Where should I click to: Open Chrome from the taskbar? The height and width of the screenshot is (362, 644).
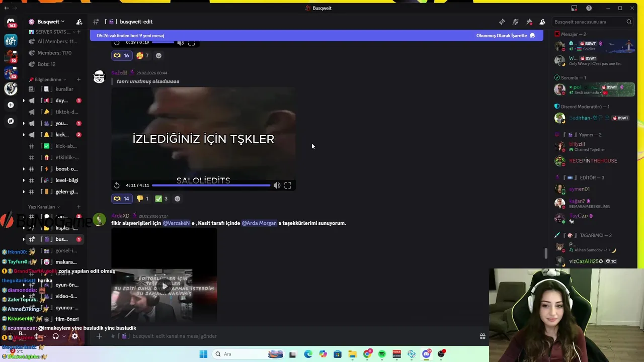pos(367,354)
